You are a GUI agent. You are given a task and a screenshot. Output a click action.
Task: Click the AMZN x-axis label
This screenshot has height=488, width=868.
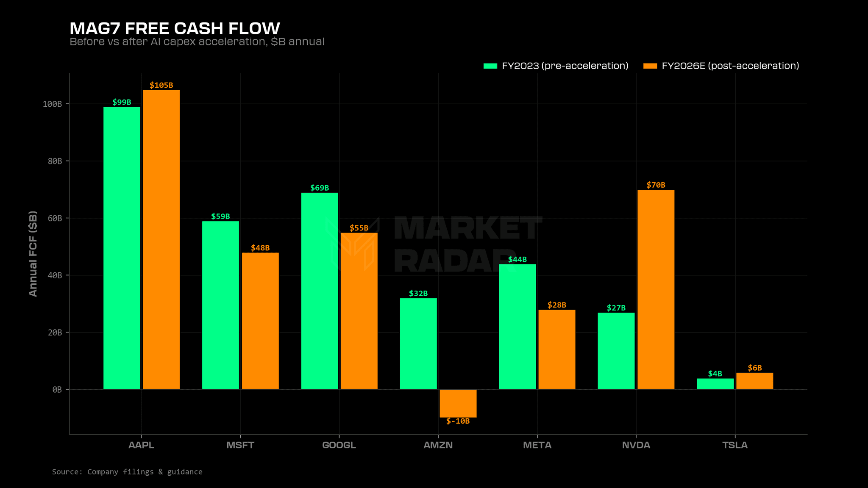pos(438,445)
